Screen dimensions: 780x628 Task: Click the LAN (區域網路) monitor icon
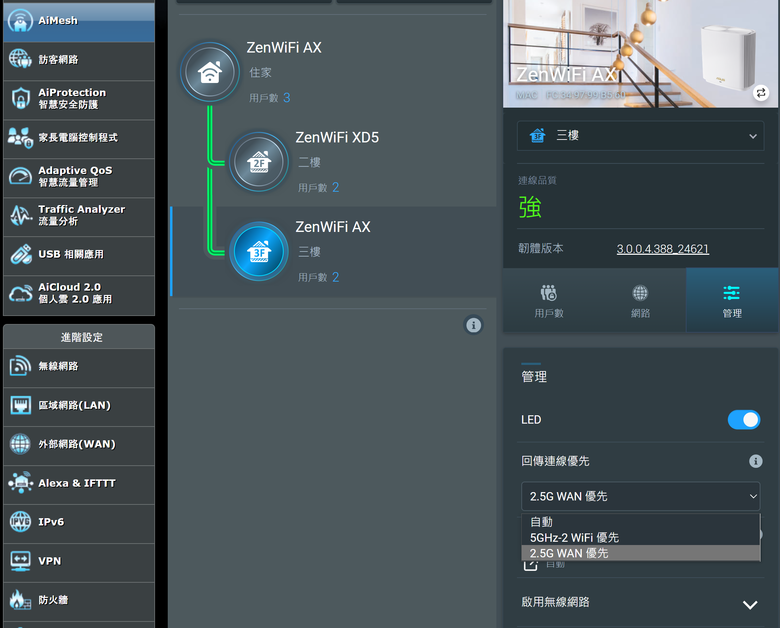[20, 405]
